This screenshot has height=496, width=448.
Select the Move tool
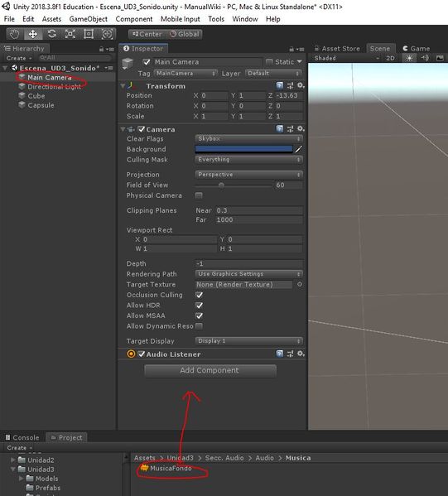tap(33, 34)
